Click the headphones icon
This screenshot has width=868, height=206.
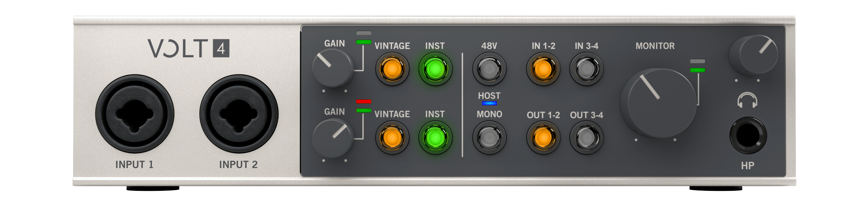tap(747, 100)
